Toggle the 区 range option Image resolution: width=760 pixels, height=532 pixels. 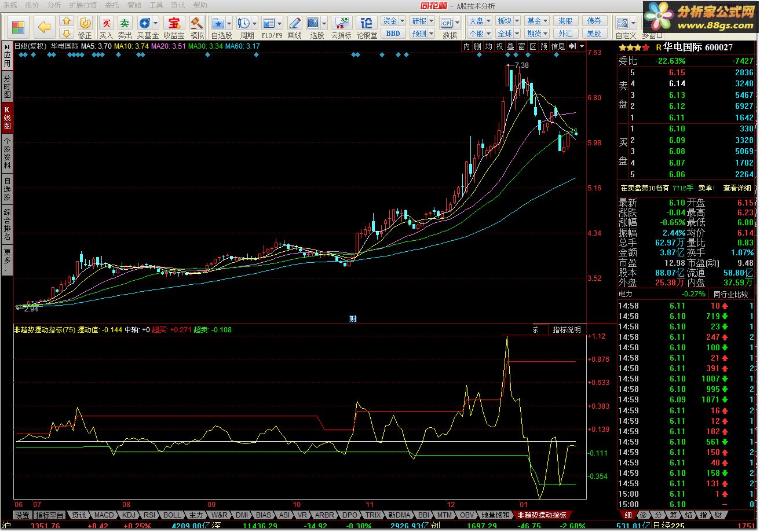[533, 46]
